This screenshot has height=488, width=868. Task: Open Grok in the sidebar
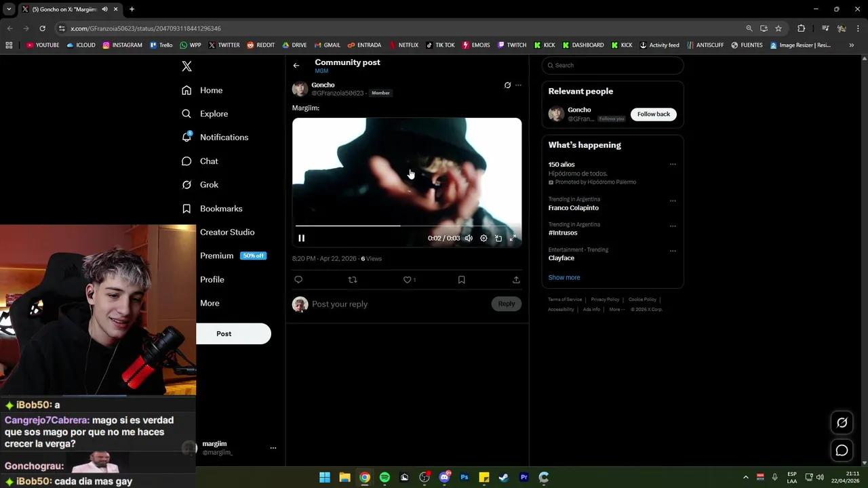tap(200, 184)
